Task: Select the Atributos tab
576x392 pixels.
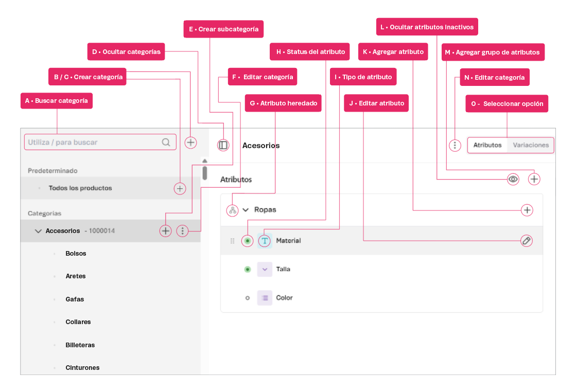Action: [x=487, y=145]
